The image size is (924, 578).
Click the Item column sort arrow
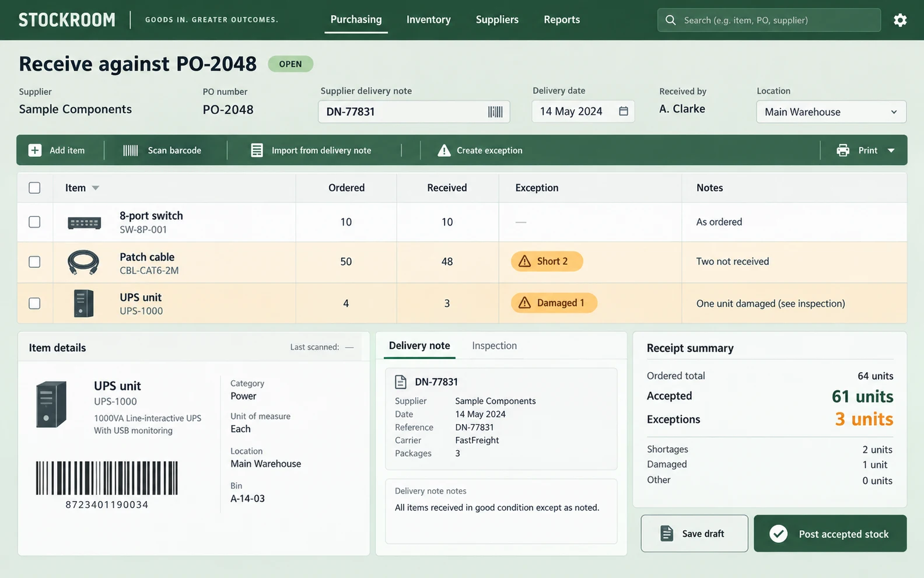(x=96, y=188)
